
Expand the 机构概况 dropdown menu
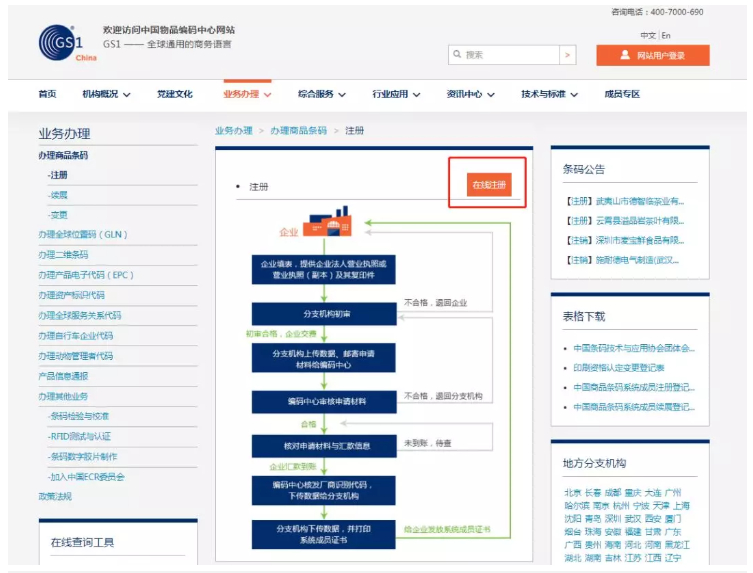point(106,94)
